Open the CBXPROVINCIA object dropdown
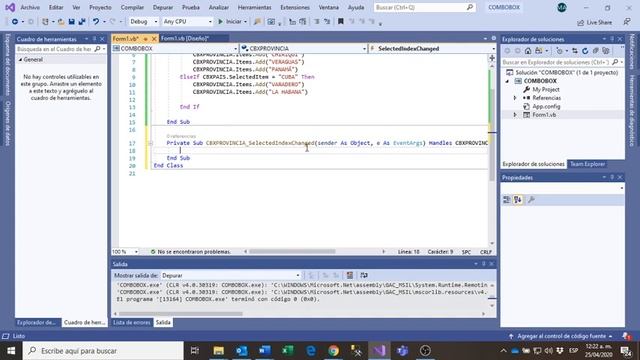The width and height of the screenshot is (640, 360). 303,49
